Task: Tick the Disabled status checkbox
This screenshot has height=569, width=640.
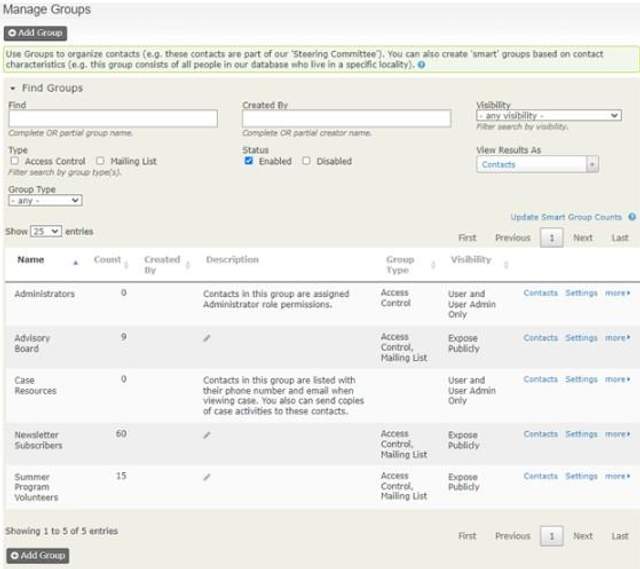Action: 306,161
